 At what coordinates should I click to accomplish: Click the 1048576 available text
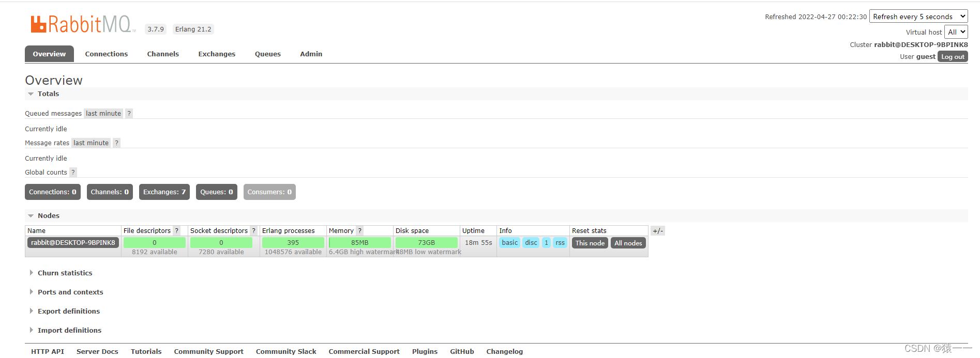click(x=293, y=252)
